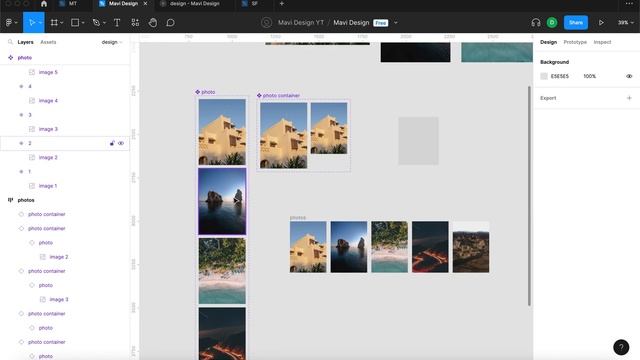Open the Figma main menu
640x360 pixels.
coord(9,23)
